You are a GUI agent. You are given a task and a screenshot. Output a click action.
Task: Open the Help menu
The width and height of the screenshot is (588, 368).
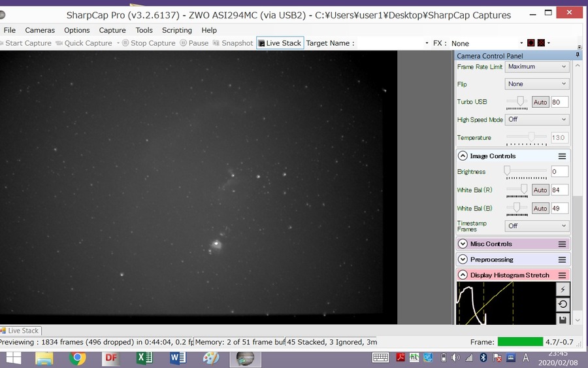[209, 30]
